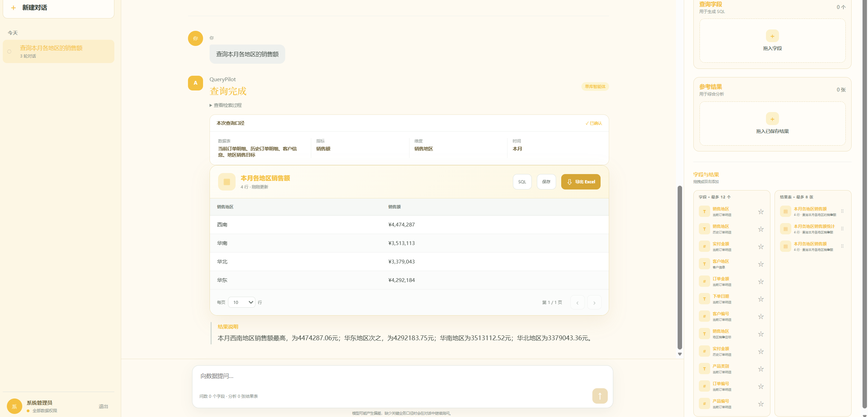Focus the 向数据提问 input box
This screenshot has width=868, height=417.
pos(402,376)
